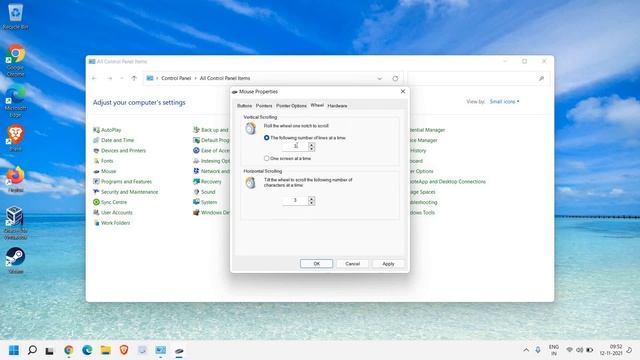Open the recent locations dropdown arrow
The image size is (640, 360).
(x=122, y=78)
